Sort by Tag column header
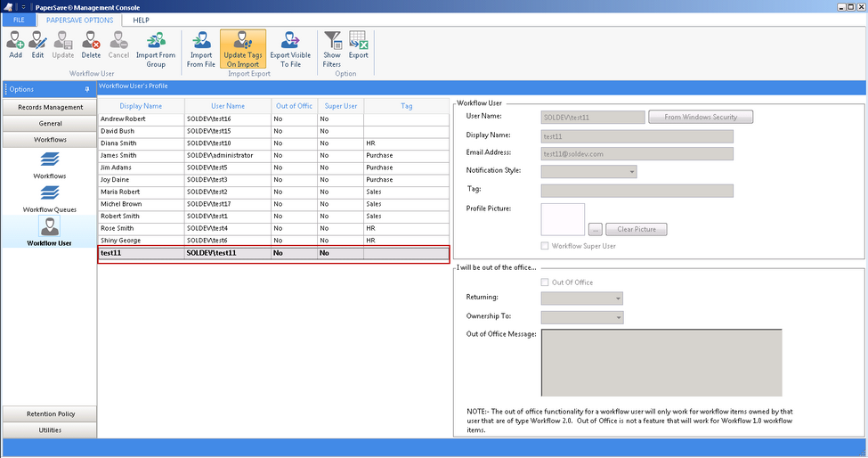The width and height of the screenshot is (868, 458). click(x=406, y=106)
